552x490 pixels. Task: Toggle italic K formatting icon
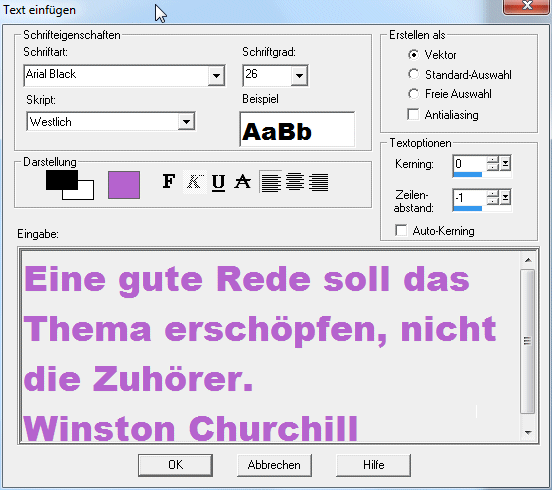point(194,182)
